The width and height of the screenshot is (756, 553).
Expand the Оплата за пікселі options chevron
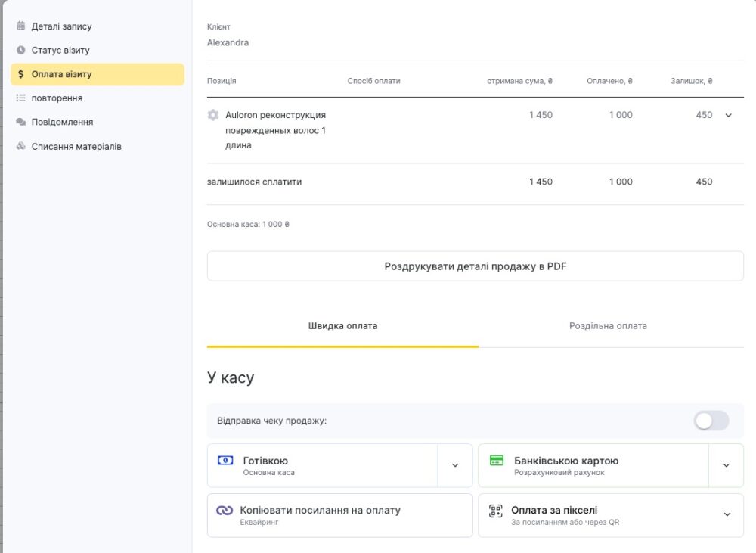tap(727, 514)
